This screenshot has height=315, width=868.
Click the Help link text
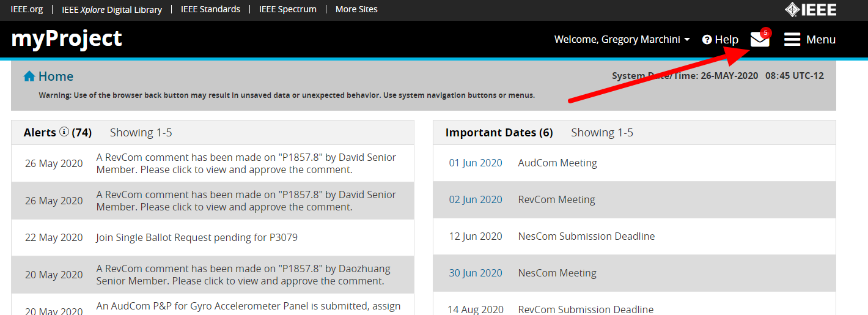tap(727, 40)
